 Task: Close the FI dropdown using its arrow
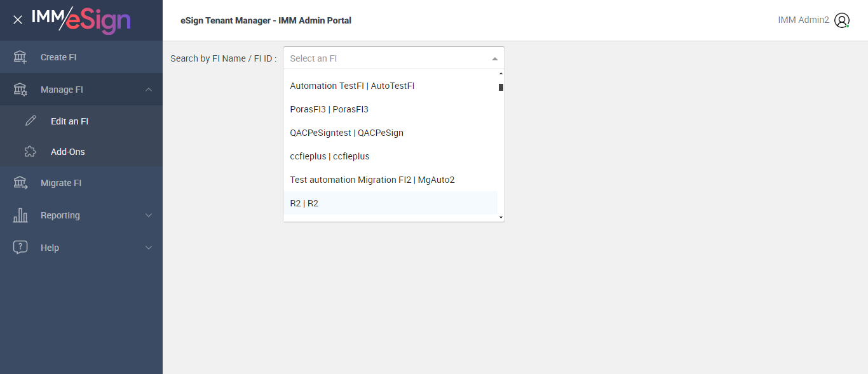495,58
